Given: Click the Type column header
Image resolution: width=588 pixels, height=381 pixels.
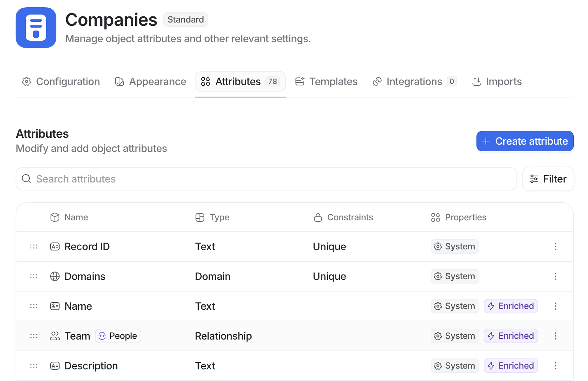Looking at the screenshot, I should pyautogui.click(x=219, y=217).
